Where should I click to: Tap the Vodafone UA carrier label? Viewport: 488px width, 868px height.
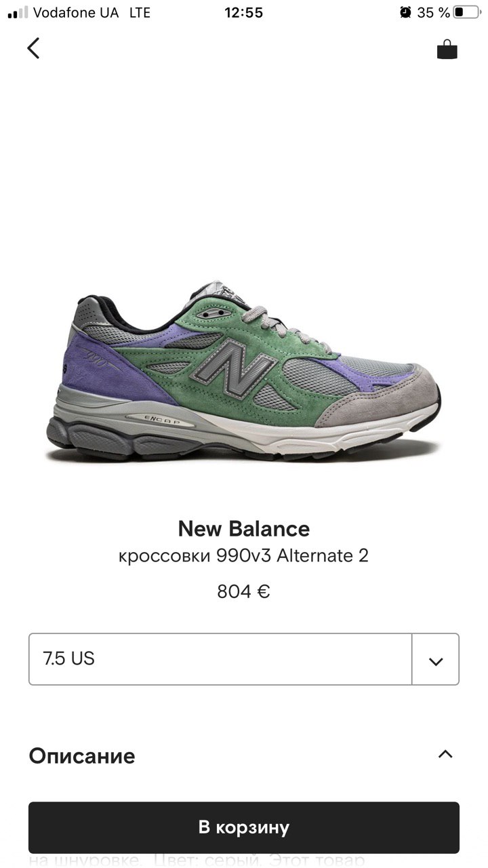76,12
